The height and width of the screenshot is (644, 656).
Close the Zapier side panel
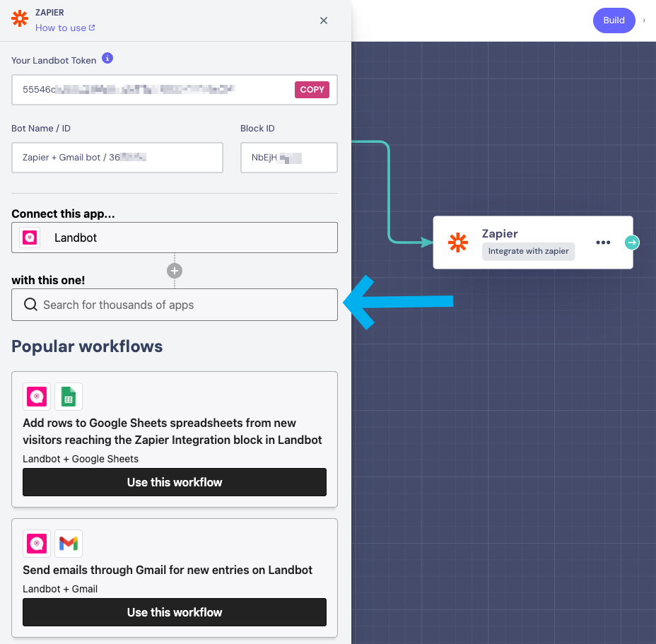[x=324, y=21]
